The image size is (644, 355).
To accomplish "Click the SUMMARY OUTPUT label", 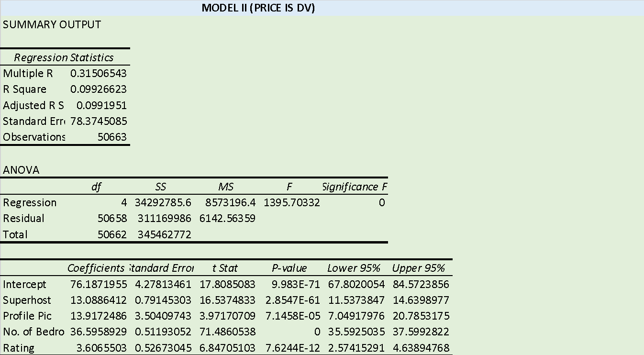I will [x=52, y=25].
